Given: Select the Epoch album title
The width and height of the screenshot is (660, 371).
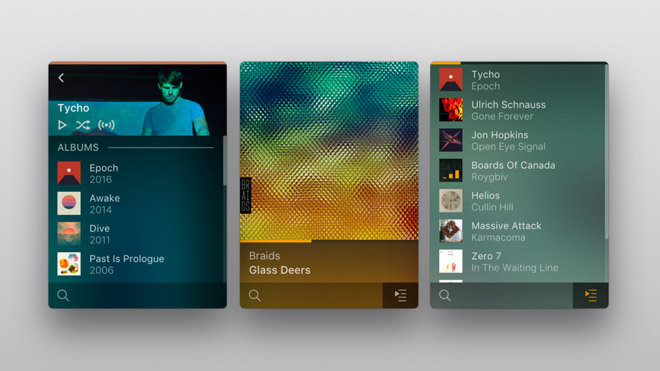Looking at the screenshot, I should (104, 168).
